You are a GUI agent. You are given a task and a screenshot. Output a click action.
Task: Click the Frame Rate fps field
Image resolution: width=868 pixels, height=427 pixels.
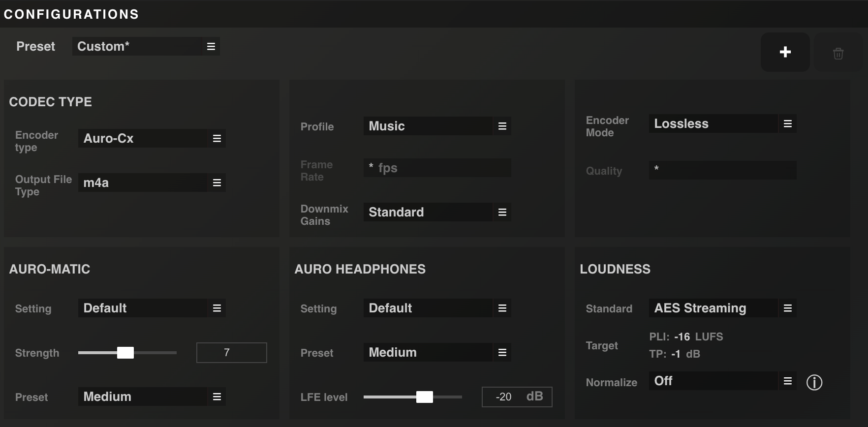coord(437,168)
